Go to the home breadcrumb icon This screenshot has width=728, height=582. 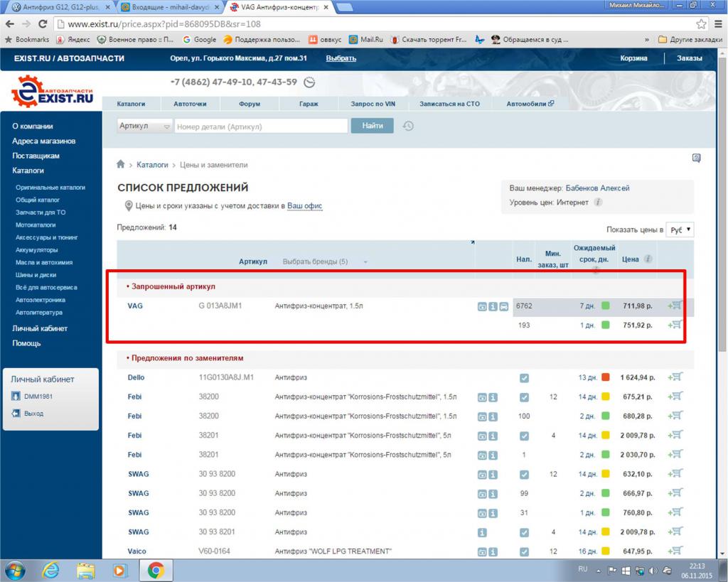[121, 164]
